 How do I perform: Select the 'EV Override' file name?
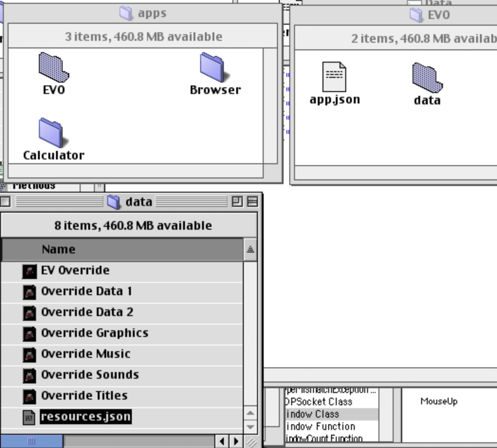coord(75,271)
